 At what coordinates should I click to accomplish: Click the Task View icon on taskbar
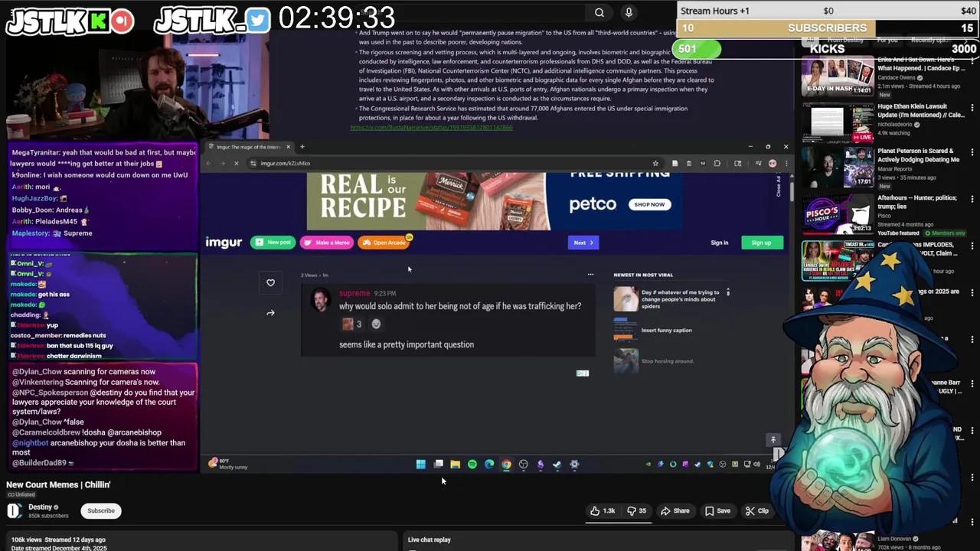(x=438, y=465)
